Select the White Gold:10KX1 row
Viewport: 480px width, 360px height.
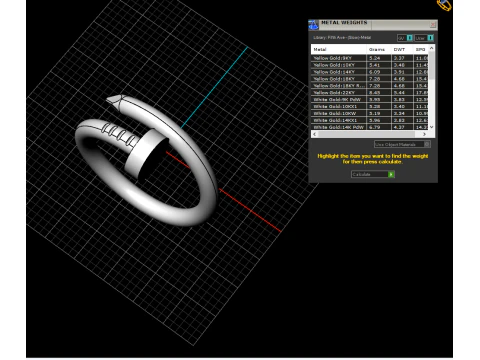[x=370, y=107]
